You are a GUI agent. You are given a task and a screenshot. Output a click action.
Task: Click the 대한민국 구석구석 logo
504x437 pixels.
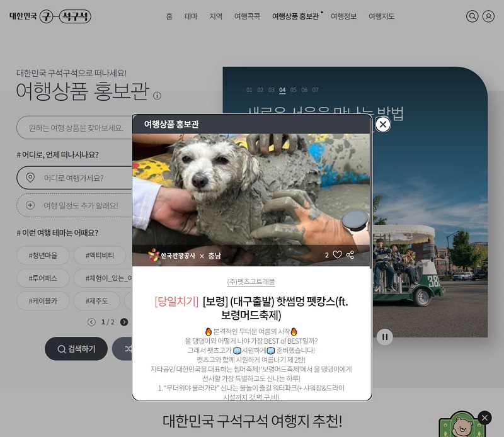coord(50,16)
